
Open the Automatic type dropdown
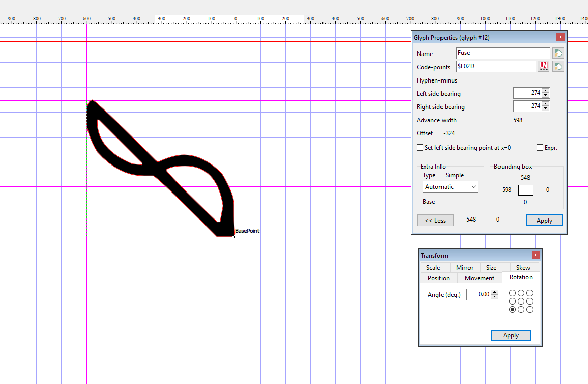[x=450, y=186]
